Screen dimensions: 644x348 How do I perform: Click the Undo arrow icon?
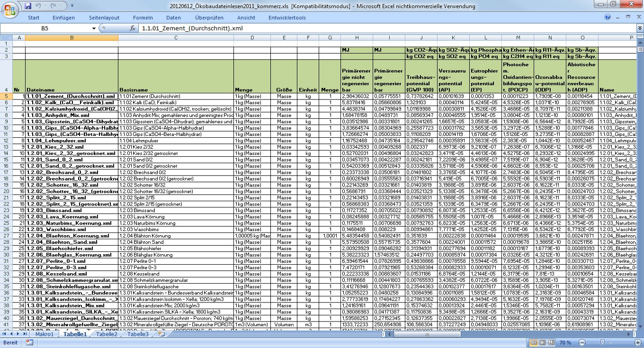39,6
